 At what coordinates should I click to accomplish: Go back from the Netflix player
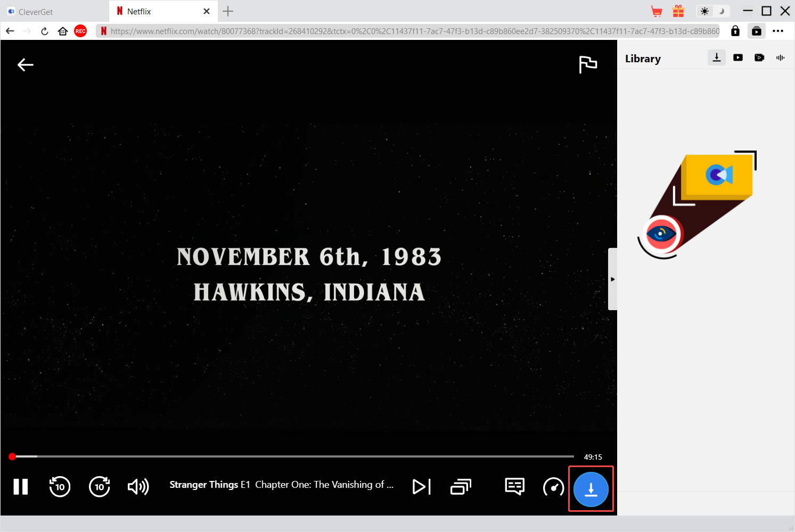(x=26, y=65)
